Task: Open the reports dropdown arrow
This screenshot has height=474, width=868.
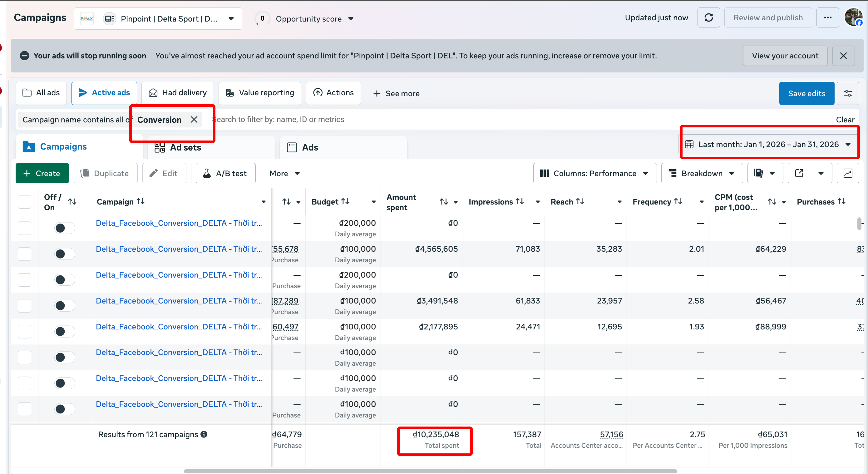Action: [772, 173]
